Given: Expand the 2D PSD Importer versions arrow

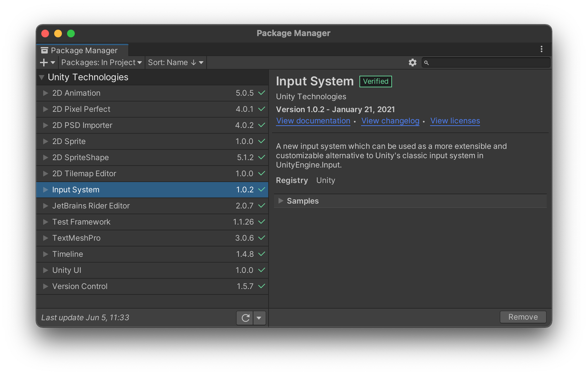Looking at the screenshot, I should tap(45, 125).
